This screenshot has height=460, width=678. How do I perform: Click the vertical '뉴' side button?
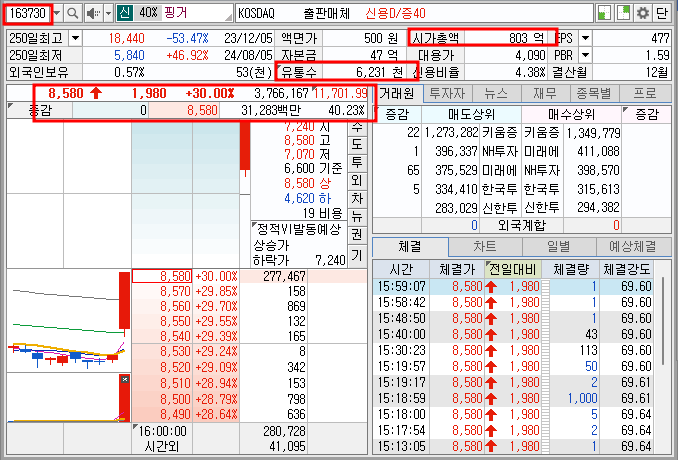357,216
